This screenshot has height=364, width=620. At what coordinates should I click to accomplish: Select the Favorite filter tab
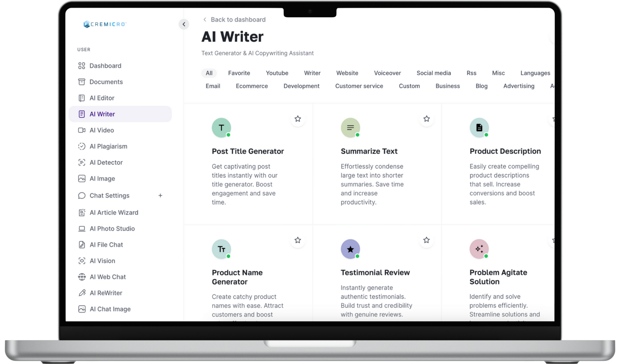point(239,73)
